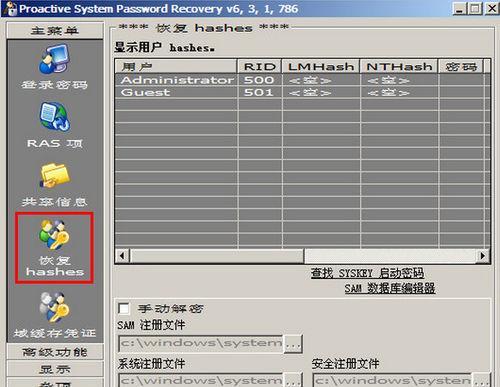Click the table's right scroll arrow
The height and width of the screenshot is (387, 500).
(482, 256)
